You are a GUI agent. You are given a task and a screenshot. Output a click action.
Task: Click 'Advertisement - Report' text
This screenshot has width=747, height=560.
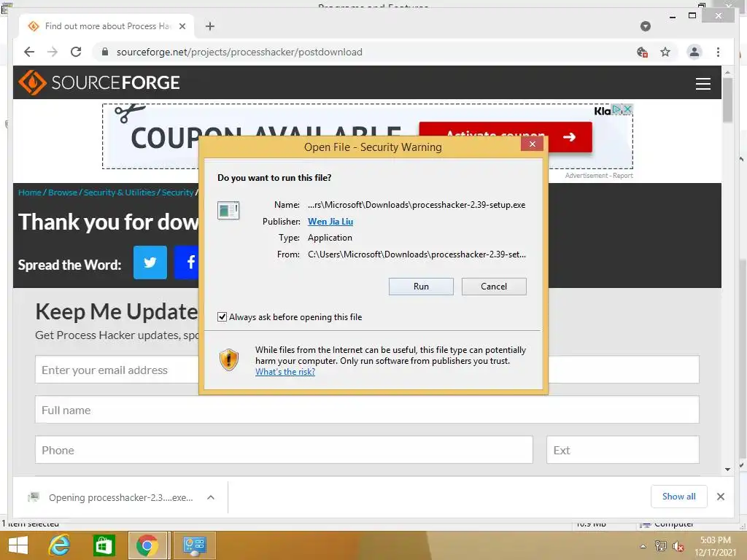coord(599,176)
